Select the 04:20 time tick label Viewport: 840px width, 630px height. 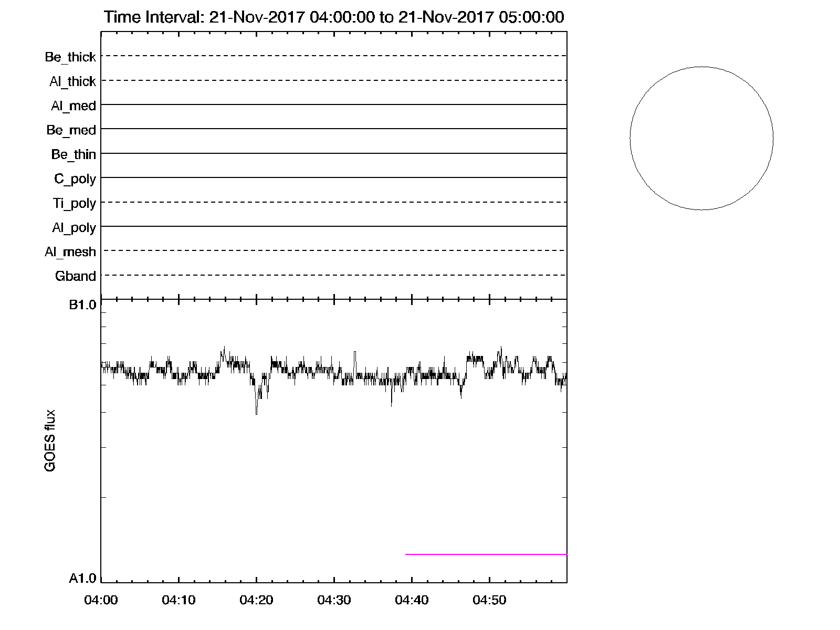click(x=256, y=600)
